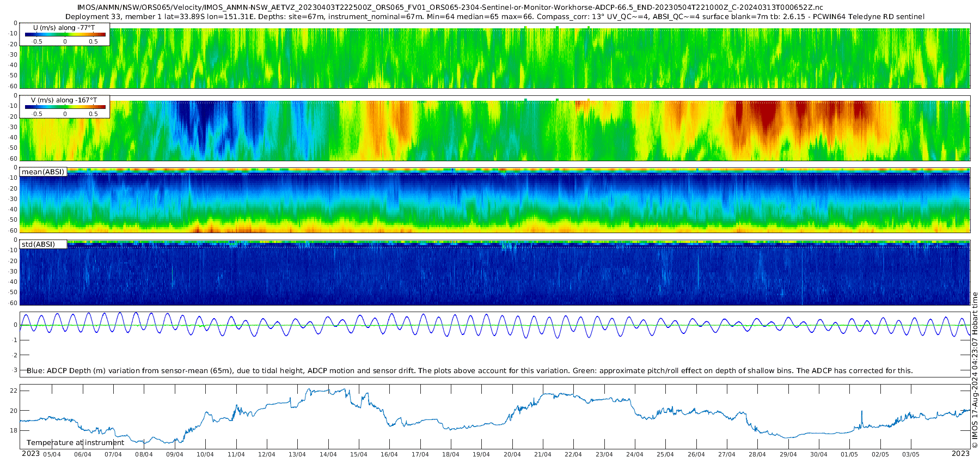Click the 22 tick on temperature axis

click(14, 391)
